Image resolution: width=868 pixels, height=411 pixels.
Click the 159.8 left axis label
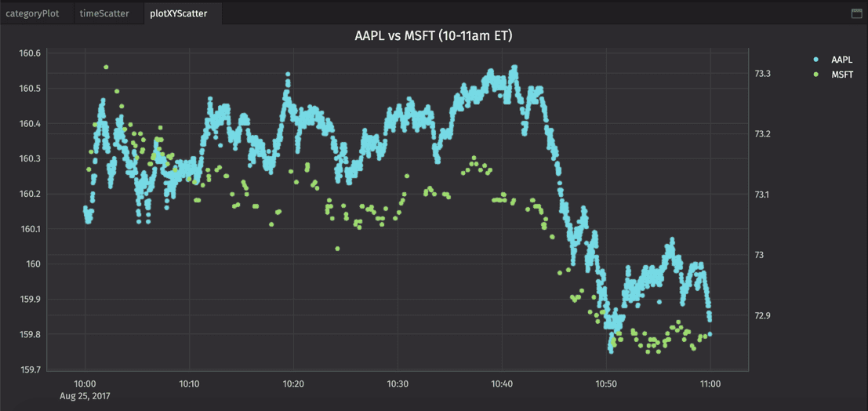pos(30,334)
